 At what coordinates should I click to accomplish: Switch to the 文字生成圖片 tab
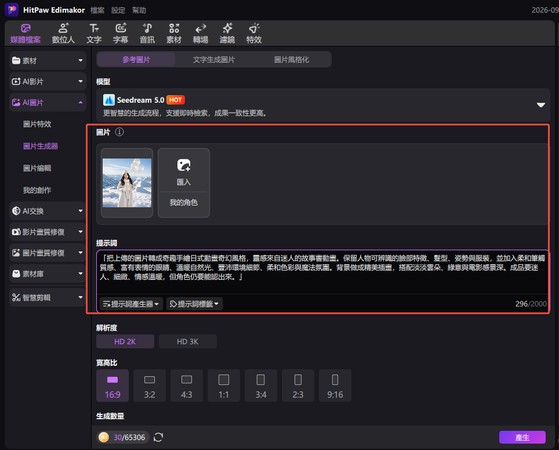point(214,60)
